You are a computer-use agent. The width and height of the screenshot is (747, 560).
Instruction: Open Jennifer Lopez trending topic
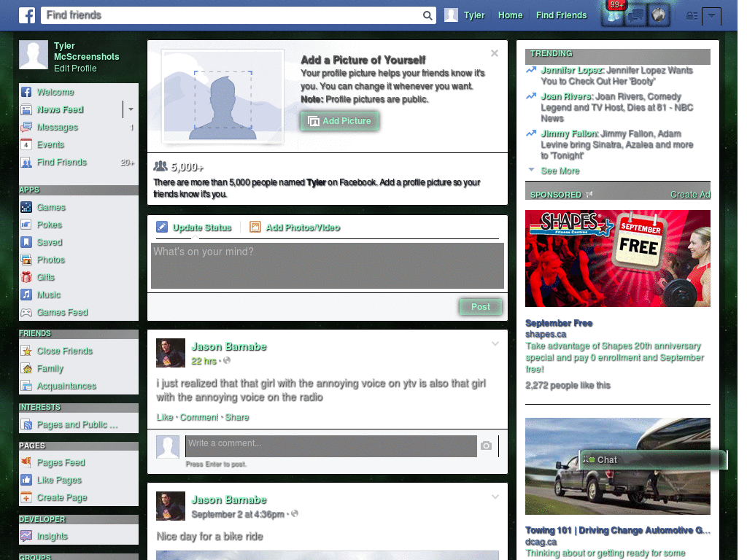click(x=571, y=71)
